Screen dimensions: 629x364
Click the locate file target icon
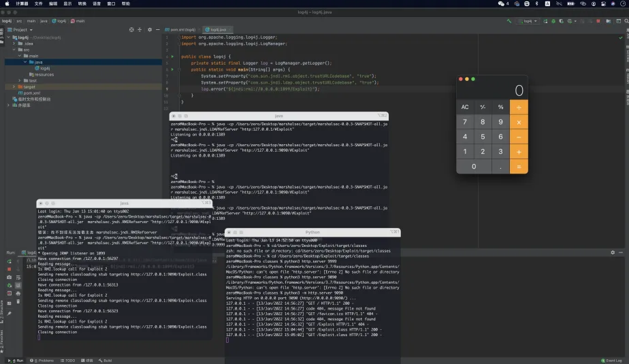pyautogui.click(x=132, y=30)
